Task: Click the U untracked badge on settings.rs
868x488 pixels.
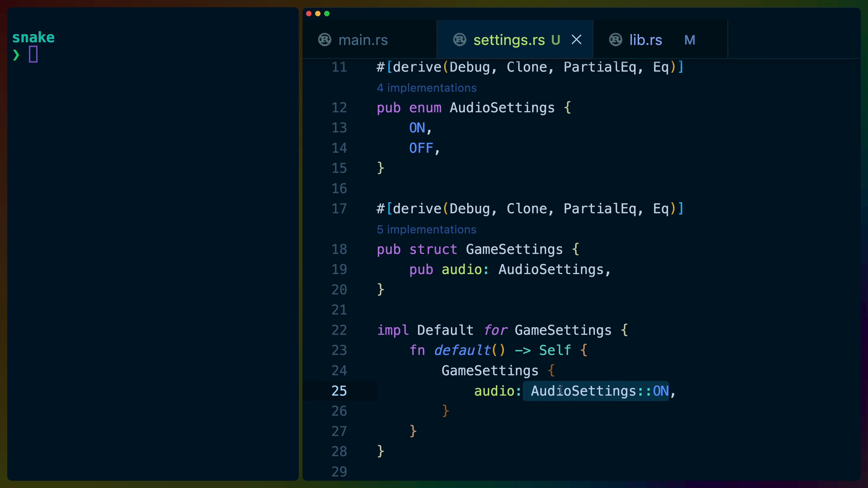Action: pos(556,40)
